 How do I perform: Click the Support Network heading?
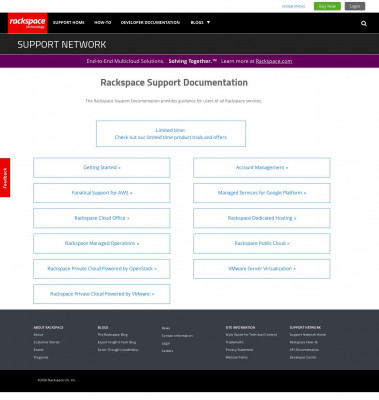(x=62, y=45)
